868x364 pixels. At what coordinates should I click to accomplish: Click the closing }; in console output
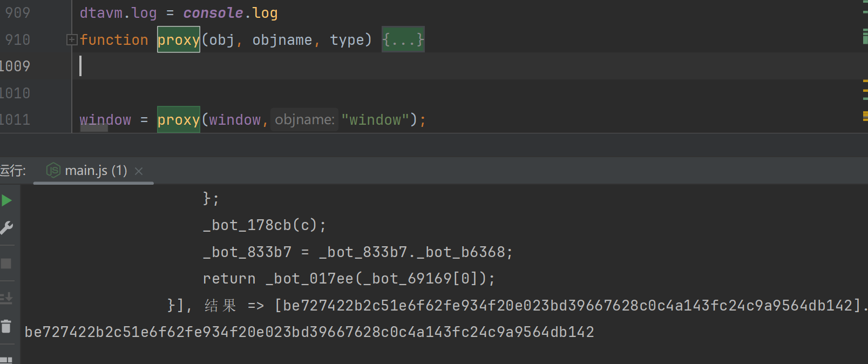coord(211,199)
